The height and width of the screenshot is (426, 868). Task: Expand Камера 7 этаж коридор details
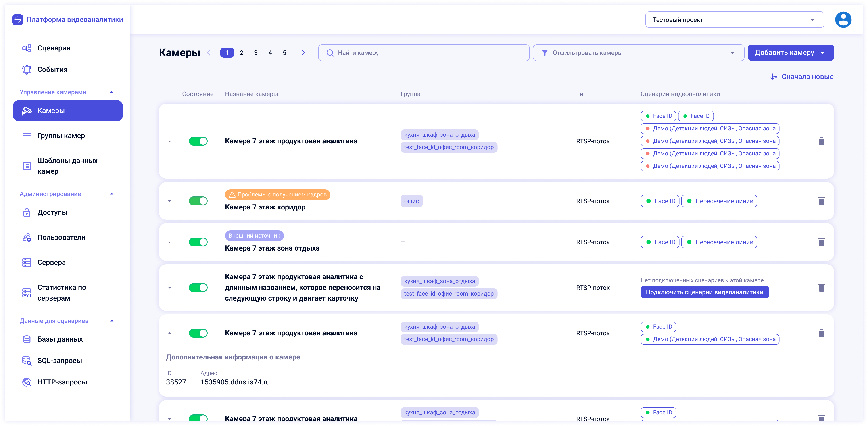(x=170, y=202)
